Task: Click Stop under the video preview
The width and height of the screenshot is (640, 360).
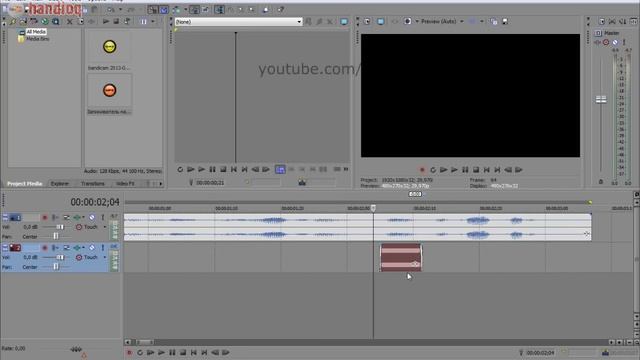Action: click(476, 170)
